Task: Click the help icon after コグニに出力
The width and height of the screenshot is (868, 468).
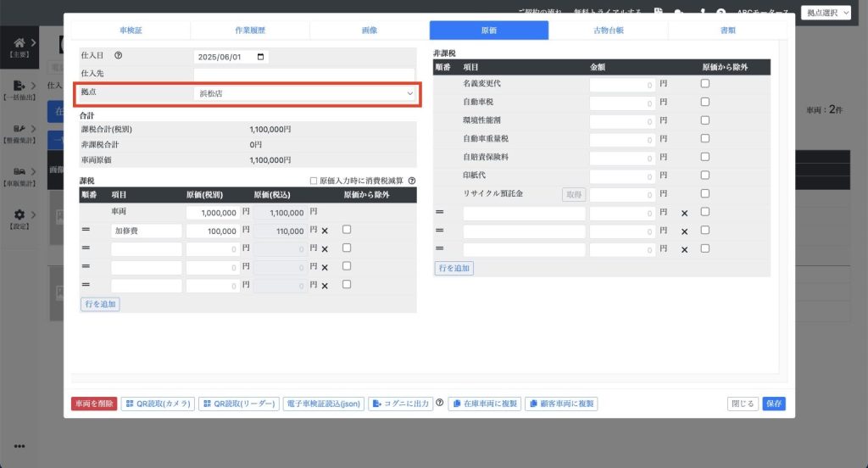Action: [x=440, y=404]
